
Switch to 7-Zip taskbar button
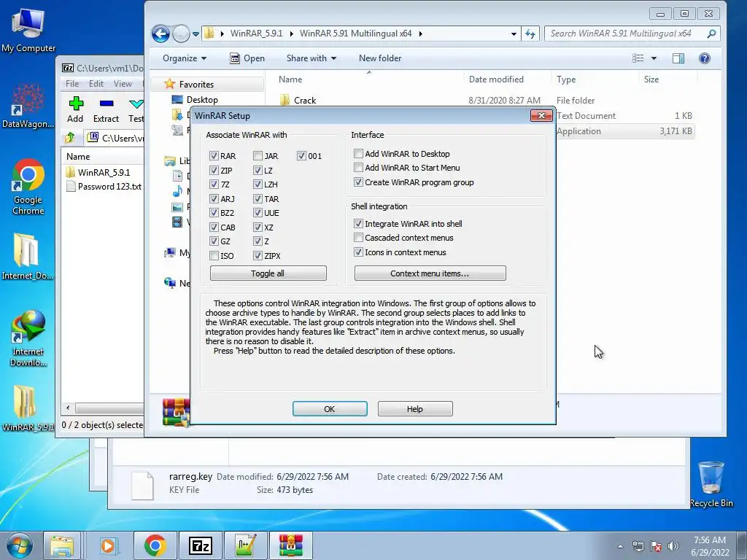click(200, 545)
